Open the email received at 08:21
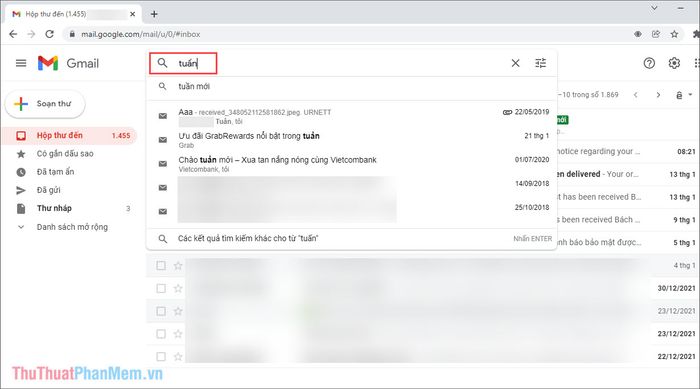This screenshot has width=700, height=389. click(627, 151)
